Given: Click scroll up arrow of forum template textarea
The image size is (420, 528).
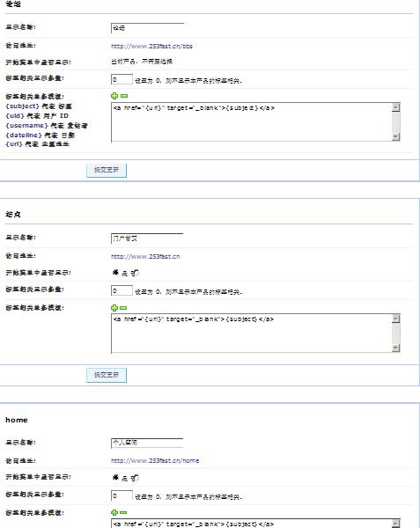Looking at the screenshot, I should click(x=396, y=107).
